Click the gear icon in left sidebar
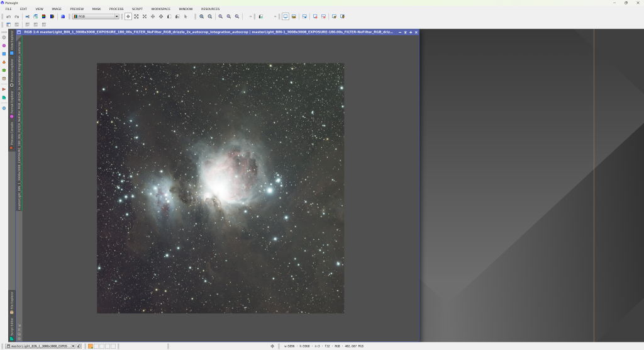 [x=4, y=38]
